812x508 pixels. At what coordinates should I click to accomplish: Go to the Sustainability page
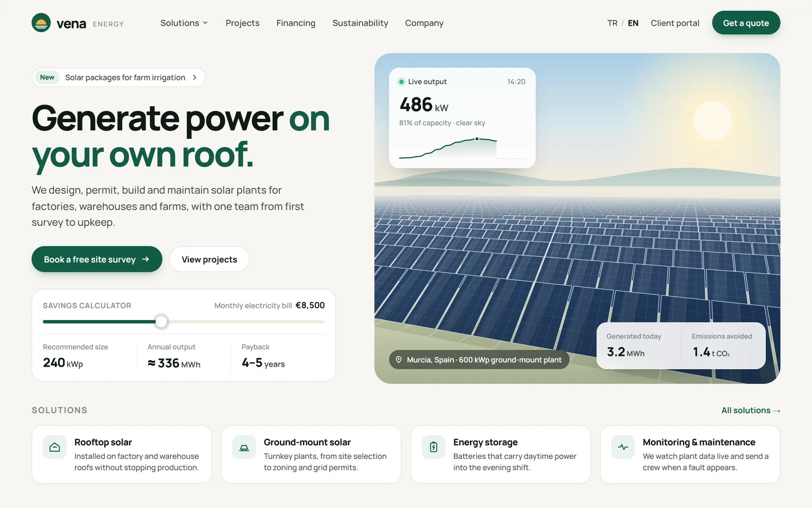360,23
